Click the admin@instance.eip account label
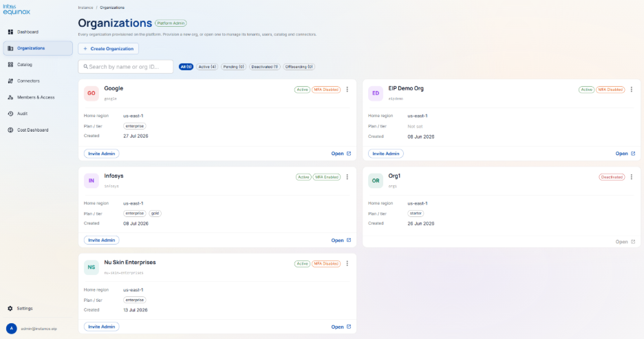644x339 pixels. coord(39,329)
